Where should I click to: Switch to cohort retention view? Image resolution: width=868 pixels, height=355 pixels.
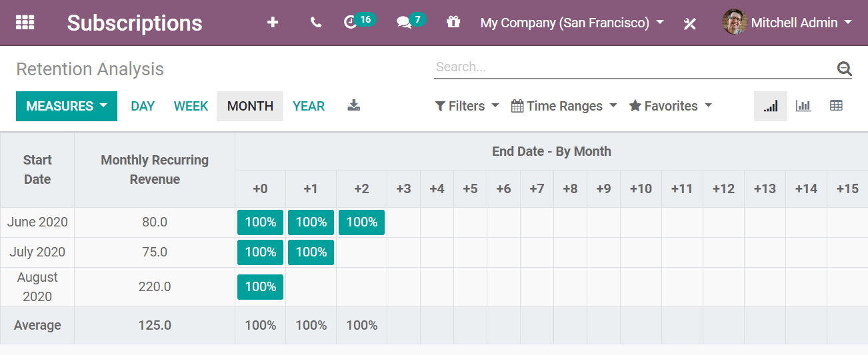pyautogui.click(x=771, y=107)
